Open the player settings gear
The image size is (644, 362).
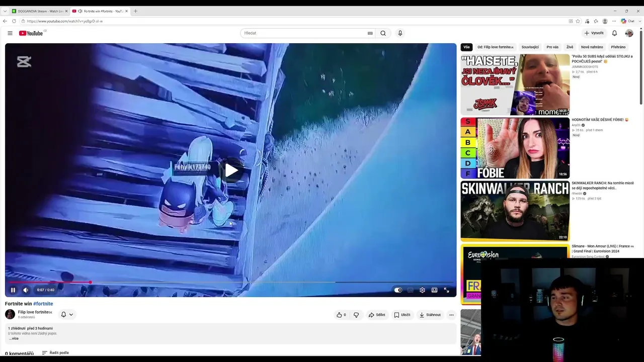pyautogui.click(x=422, y=290)
